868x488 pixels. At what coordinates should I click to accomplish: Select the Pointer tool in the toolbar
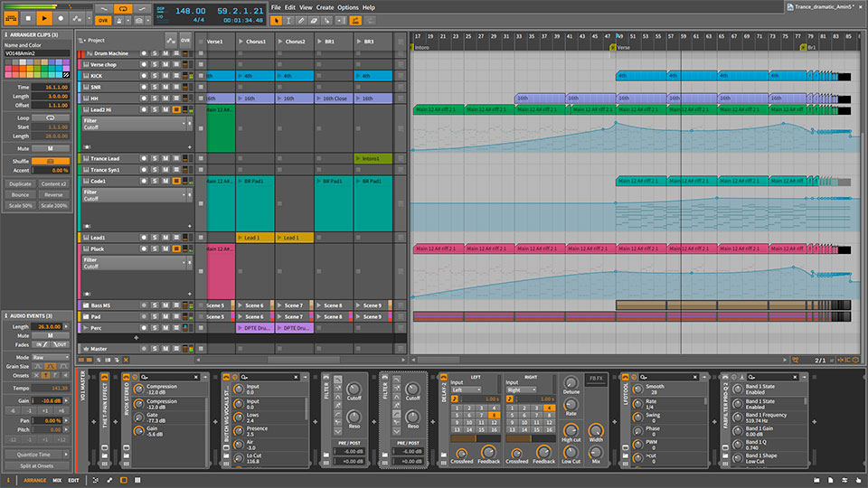point(277,19)
